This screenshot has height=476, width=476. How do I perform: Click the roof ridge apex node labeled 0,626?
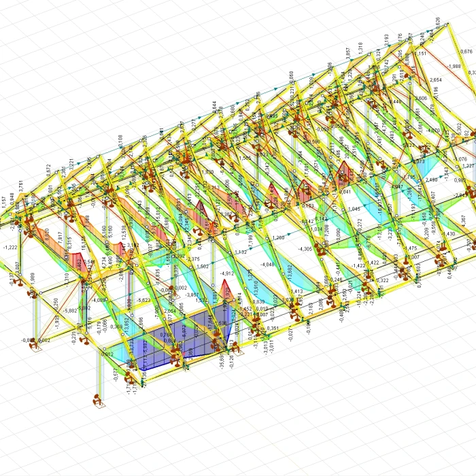tap(446, 24)
